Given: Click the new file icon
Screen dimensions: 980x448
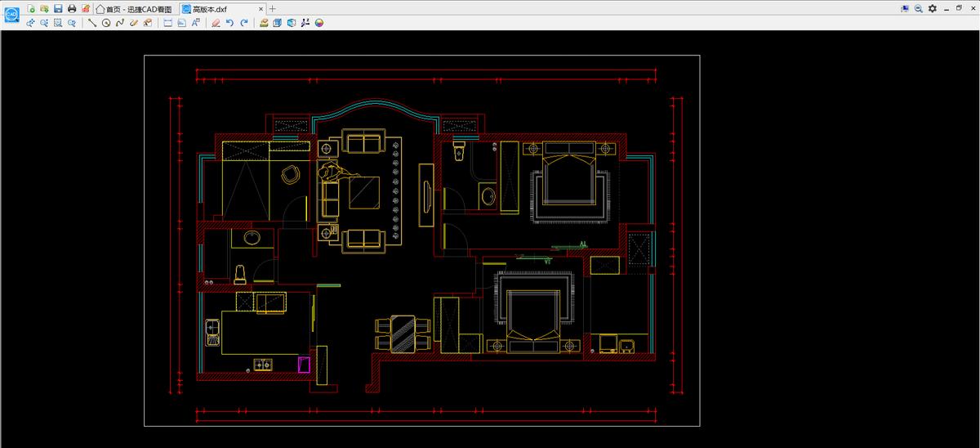Looking at the screenshot, I should (31, 8).
